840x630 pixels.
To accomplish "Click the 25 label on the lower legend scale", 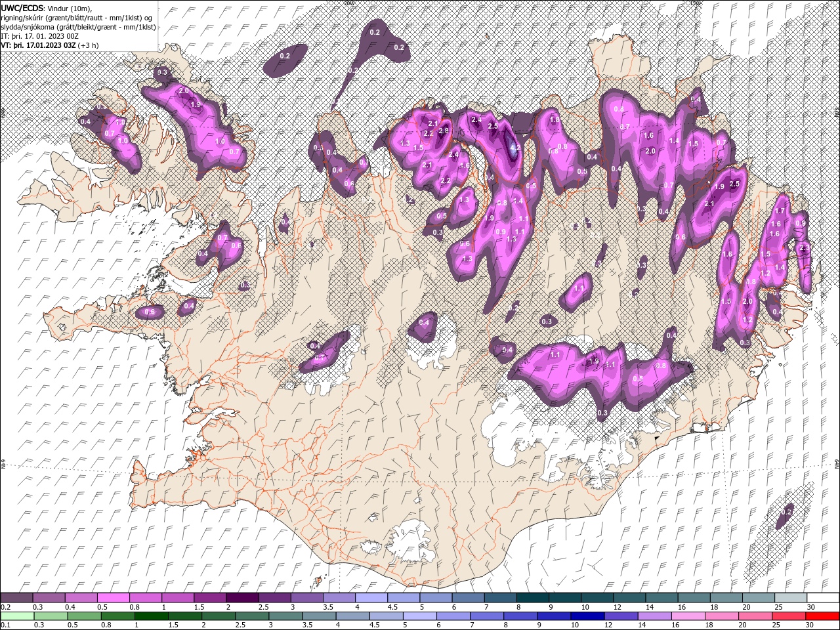I will click(778, 625).
